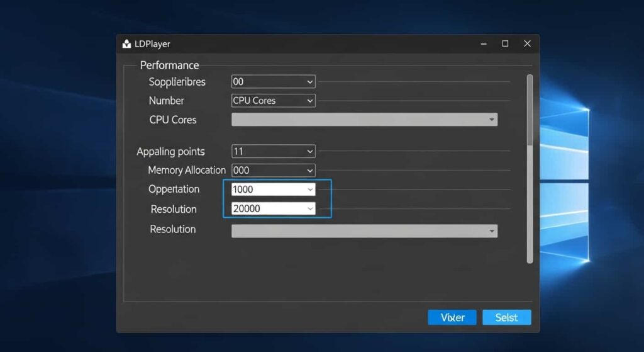Open the Appaling points dropdown showing 11
644x352 pixels.
click(x=273, y=151)
